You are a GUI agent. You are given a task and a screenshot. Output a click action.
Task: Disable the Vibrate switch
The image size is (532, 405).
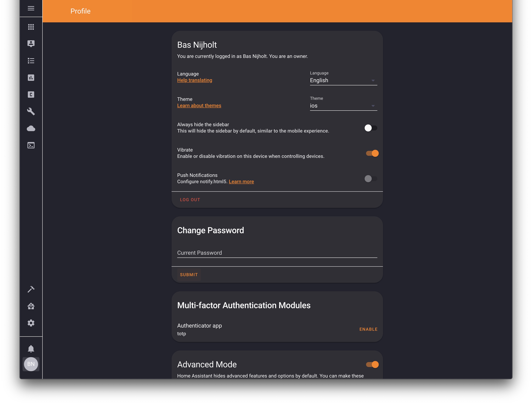coord(372,153)
